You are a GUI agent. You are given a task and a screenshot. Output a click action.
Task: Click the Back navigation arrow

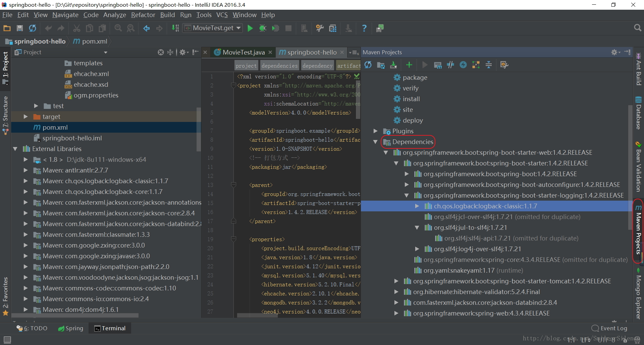tap(147, 28)
